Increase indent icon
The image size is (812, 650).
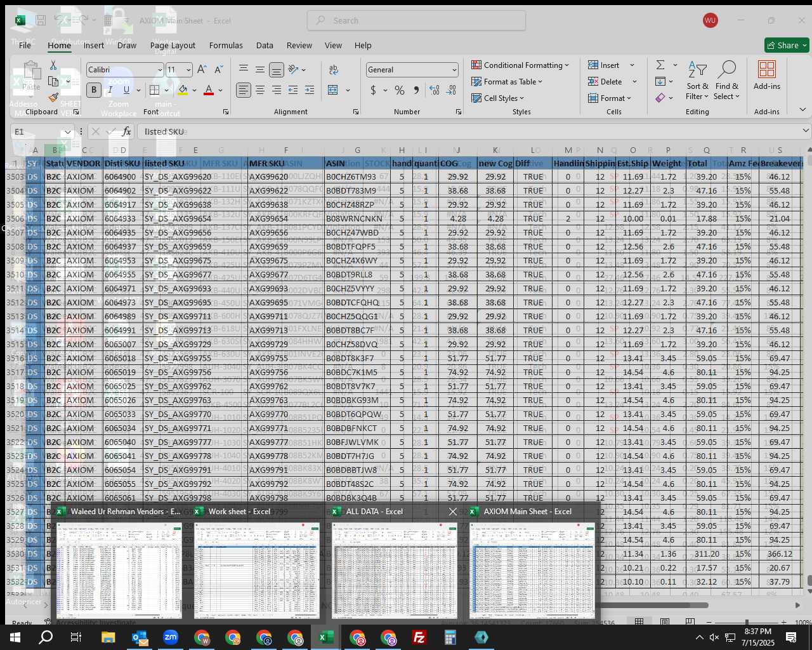tap(310, 90)
